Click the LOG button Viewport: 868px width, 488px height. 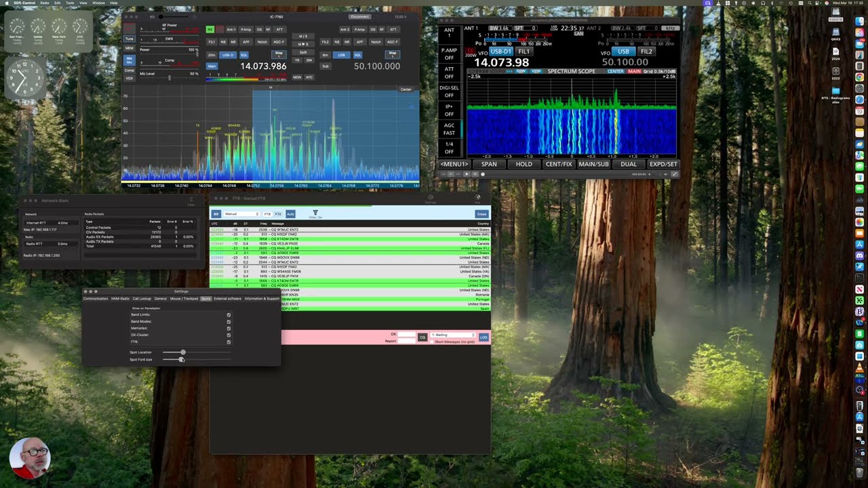(x=484, y=337)
